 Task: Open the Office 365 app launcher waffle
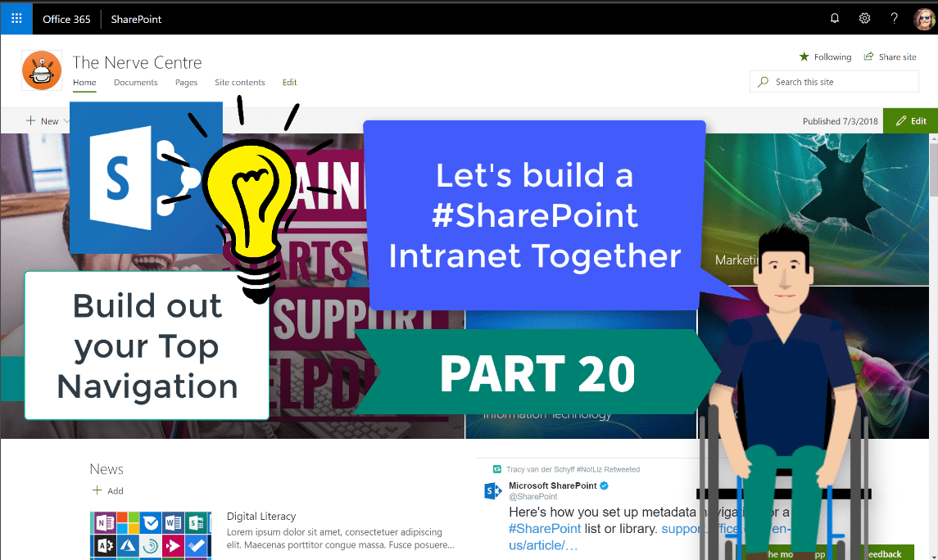click(17, 18)
